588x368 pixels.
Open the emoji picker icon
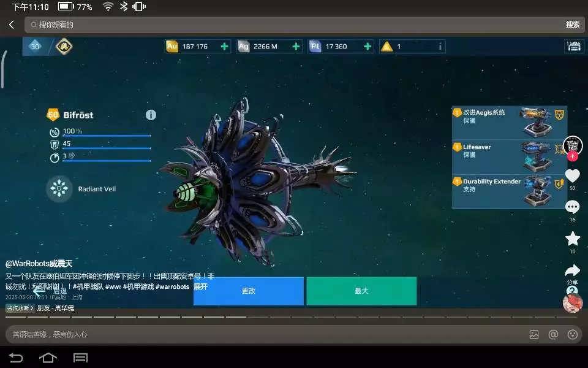point(573,334)
